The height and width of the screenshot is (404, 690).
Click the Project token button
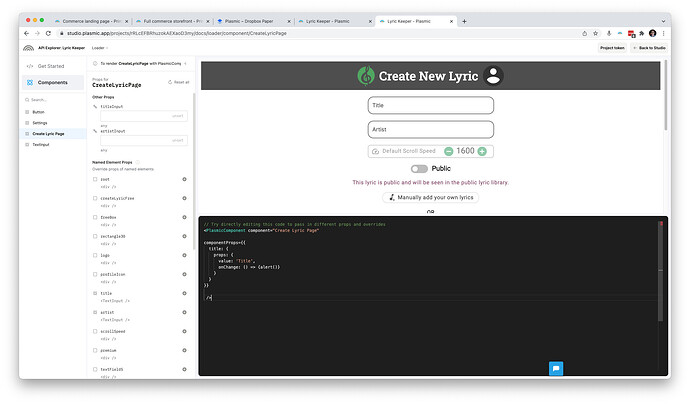(612, 48)
